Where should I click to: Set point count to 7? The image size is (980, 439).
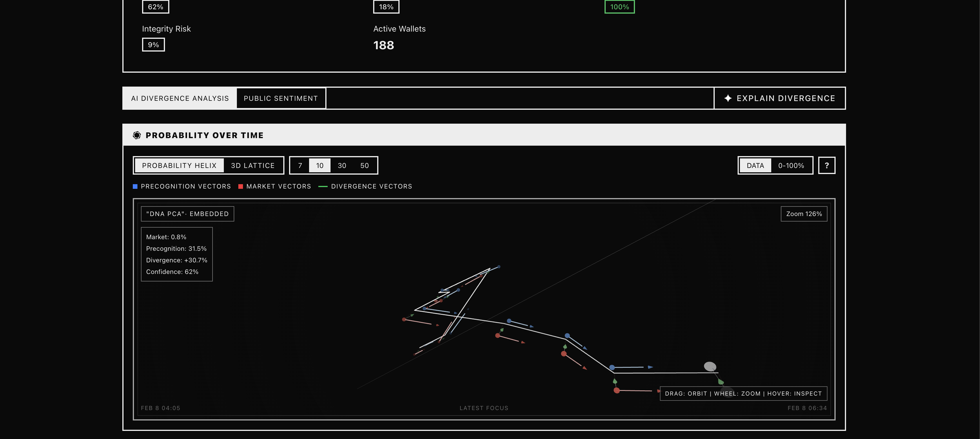[x=300, y=165]
